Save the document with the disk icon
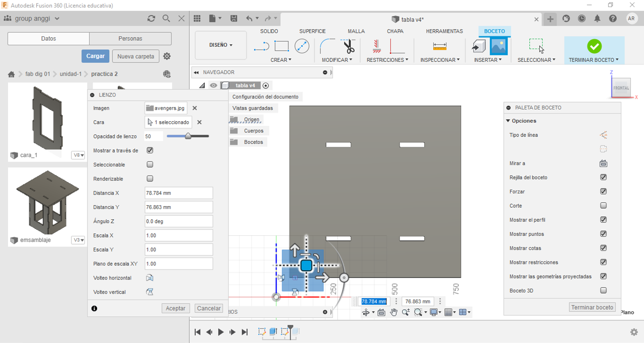The width and height of the screenshot is (644, 343). [x=234, y=19]
